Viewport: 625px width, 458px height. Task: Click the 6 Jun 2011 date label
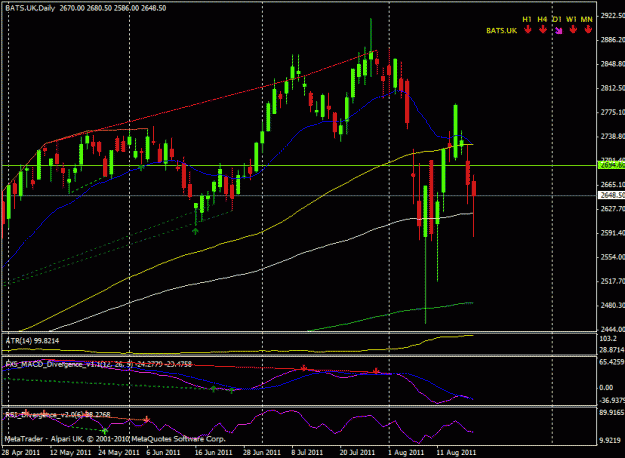tap(163, 452)
